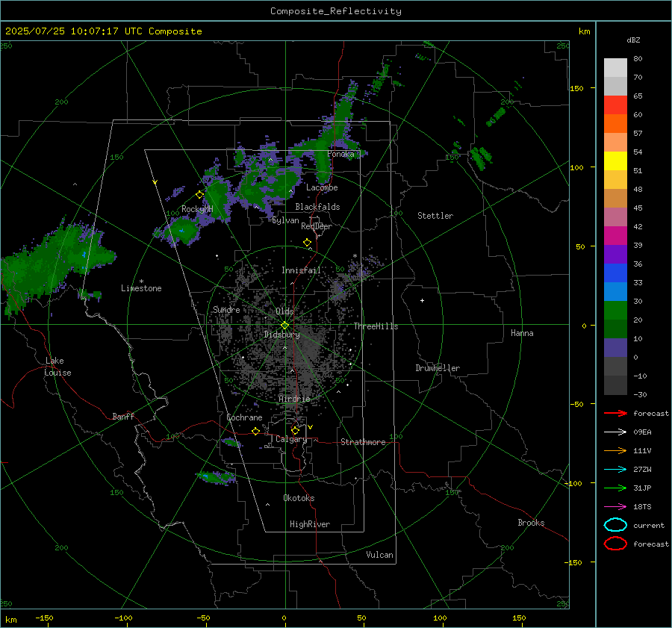Click the Sundre town label
Image resolution: width=672 pixels, height=628 pixels.
(x=226, y=309)
